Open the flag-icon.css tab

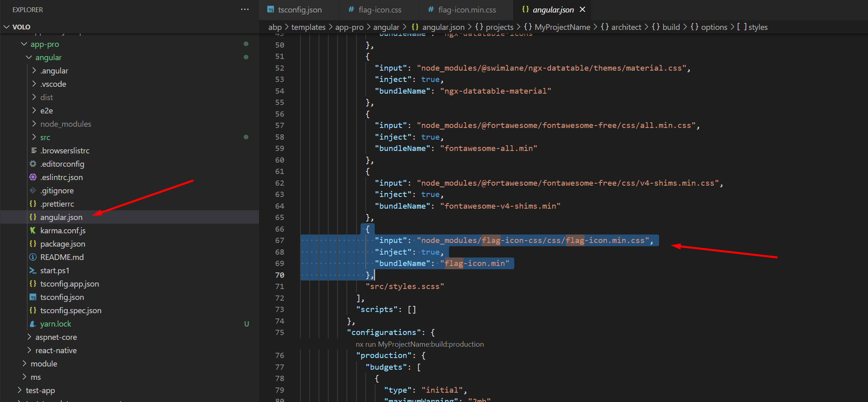tap(380, 10)
